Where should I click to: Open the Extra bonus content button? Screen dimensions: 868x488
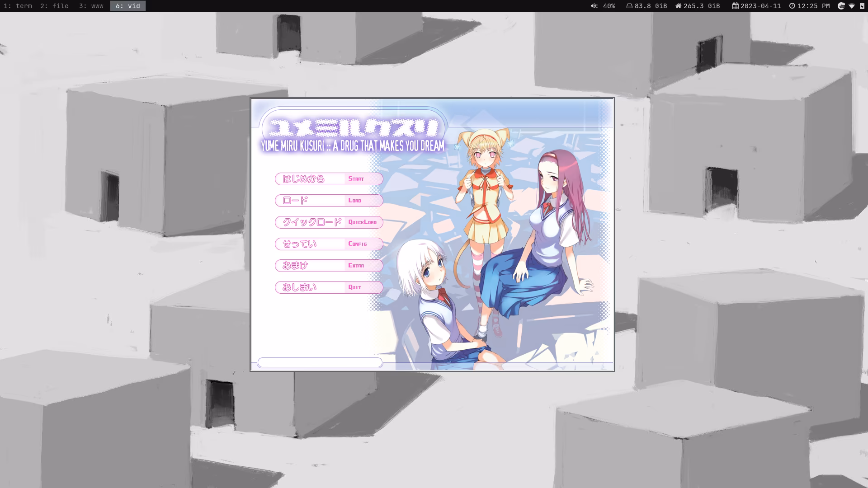[329, 266]
